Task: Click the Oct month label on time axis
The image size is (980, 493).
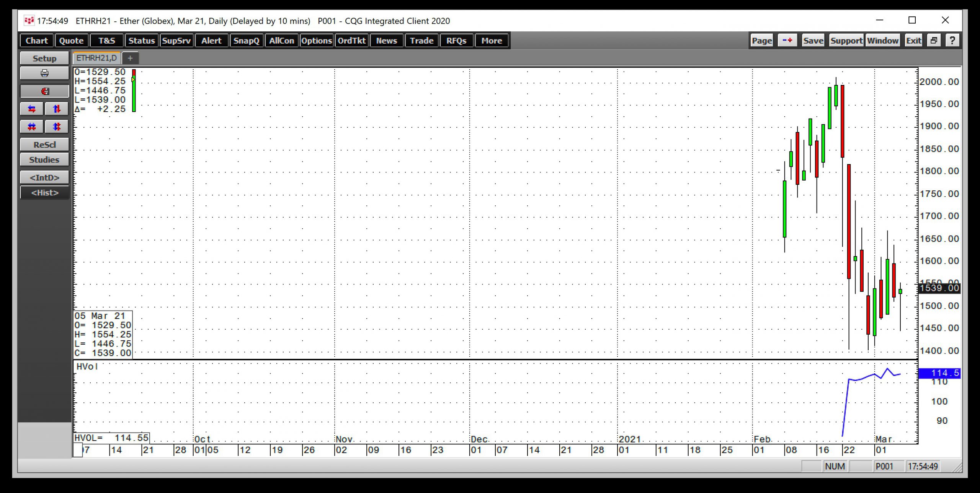Action: point(203,439)
